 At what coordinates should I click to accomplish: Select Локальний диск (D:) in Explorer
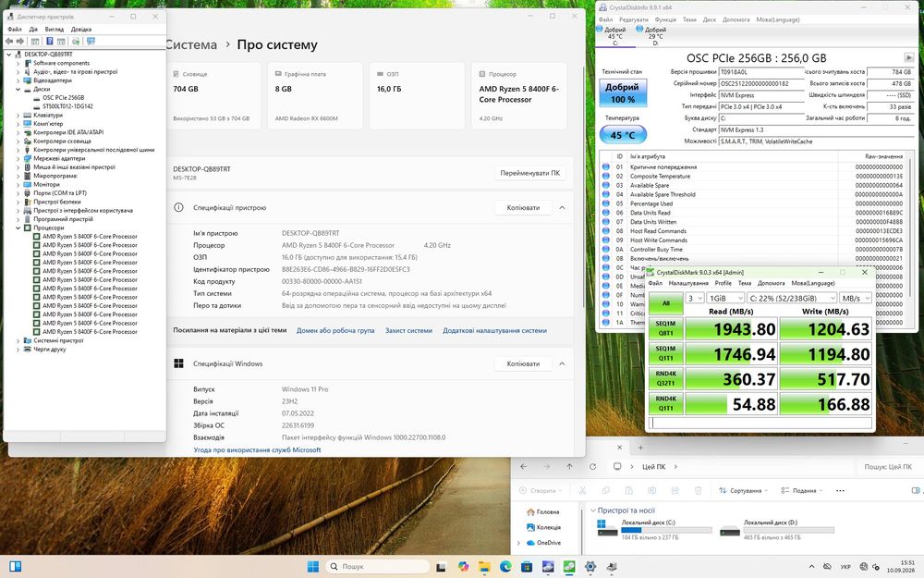point(777,529)
